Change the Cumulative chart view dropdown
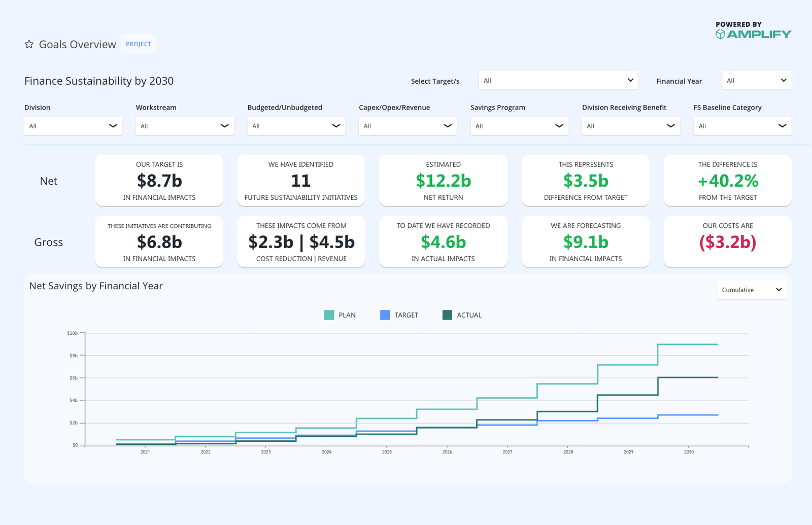The width and height of the screenshot is (812, 525). [x=751, y=290]
